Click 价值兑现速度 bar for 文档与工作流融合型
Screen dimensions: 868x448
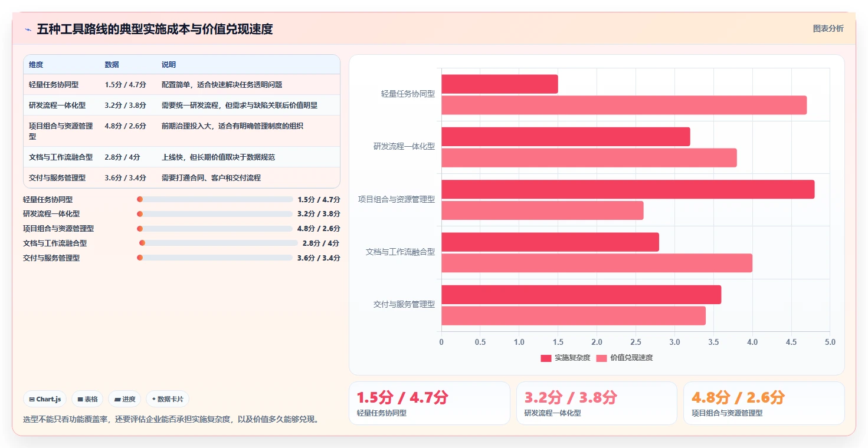[x=597, y=263]
